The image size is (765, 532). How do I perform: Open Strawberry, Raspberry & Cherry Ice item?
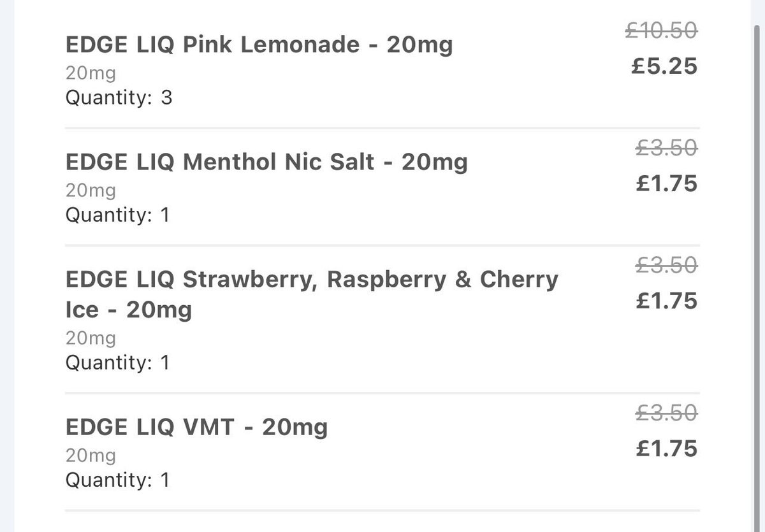(x=312, y=294)
